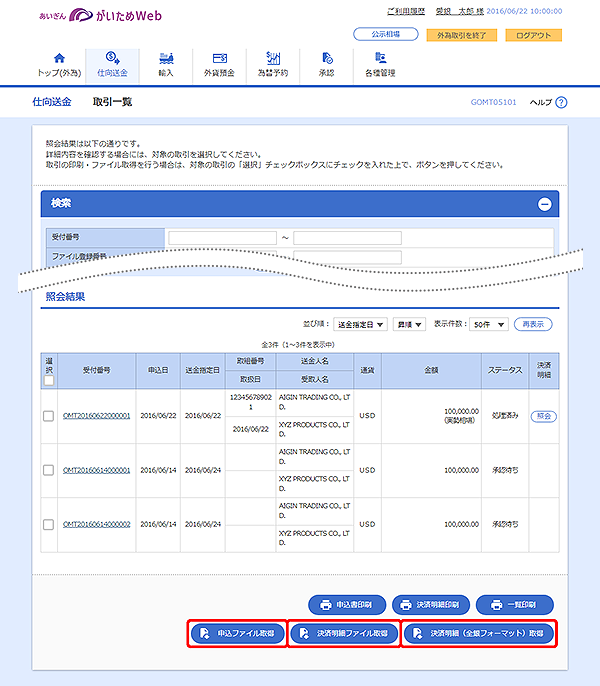Collapse the 検索 panel with minus icon
Screen dimensions: 600x686
click(x=544, y=204)
